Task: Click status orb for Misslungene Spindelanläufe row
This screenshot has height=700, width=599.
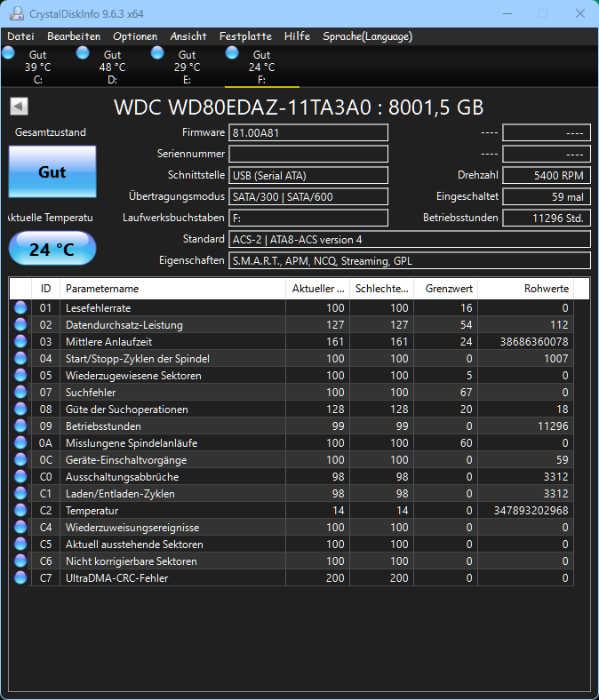Action: 20,443
